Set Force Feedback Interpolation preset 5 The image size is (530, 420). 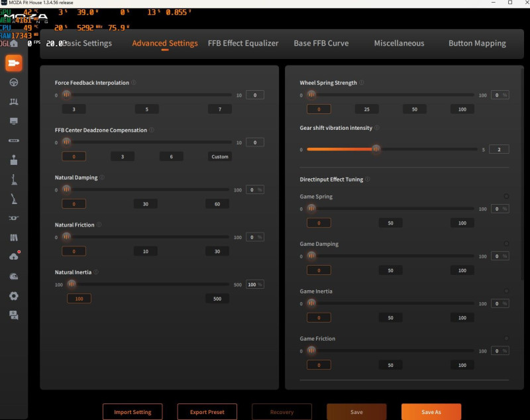[x=146, y=109]
